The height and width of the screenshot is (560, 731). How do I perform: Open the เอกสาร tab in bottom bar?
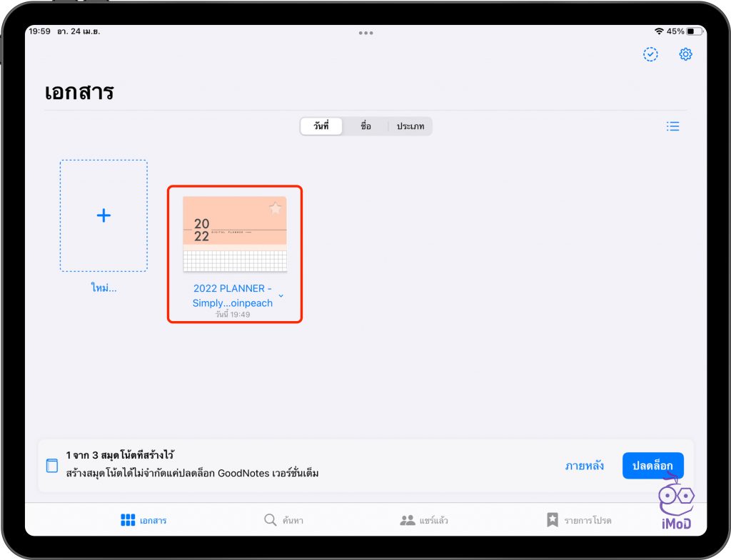[x=143, y=520]
